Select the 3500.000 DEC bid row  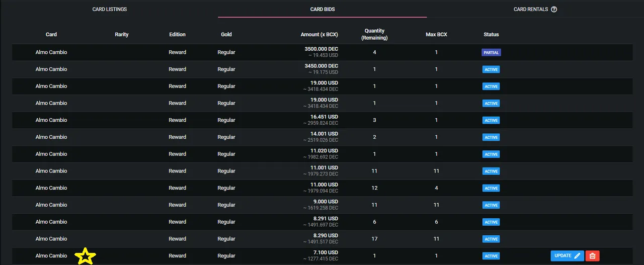coord(322,52)
